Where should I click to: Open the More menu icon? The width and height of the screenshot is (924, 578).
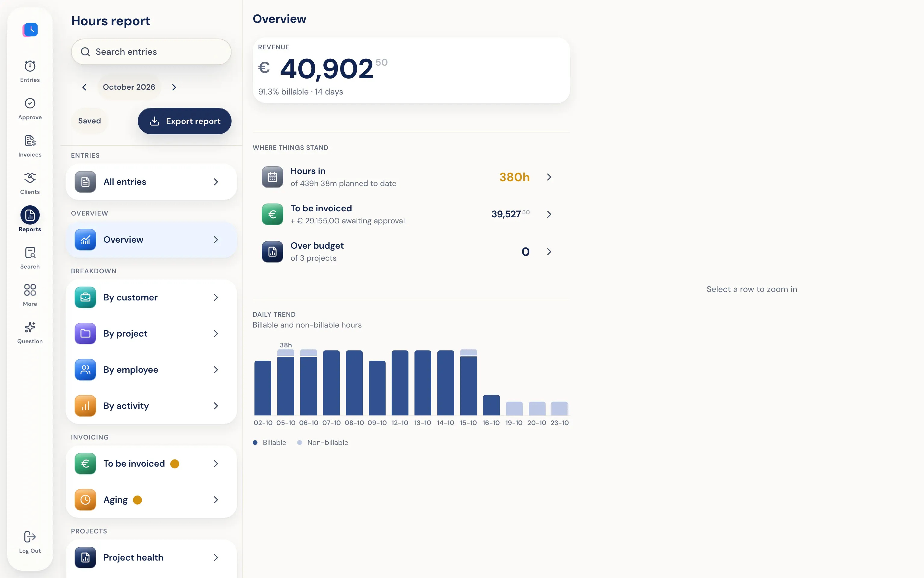point(30,295)
